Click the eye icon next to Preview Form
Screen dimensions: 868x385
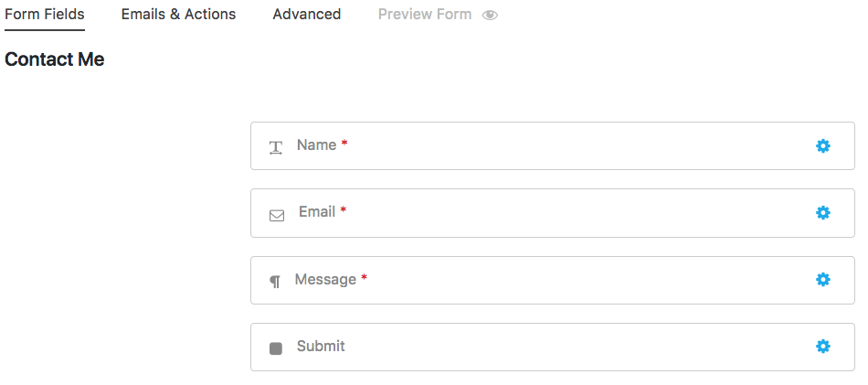pos(490,16)
